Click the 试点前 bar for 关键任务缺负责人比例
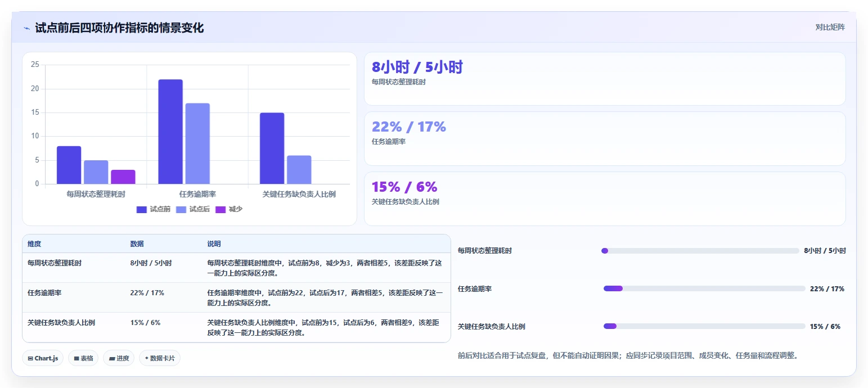 [272, 148]
